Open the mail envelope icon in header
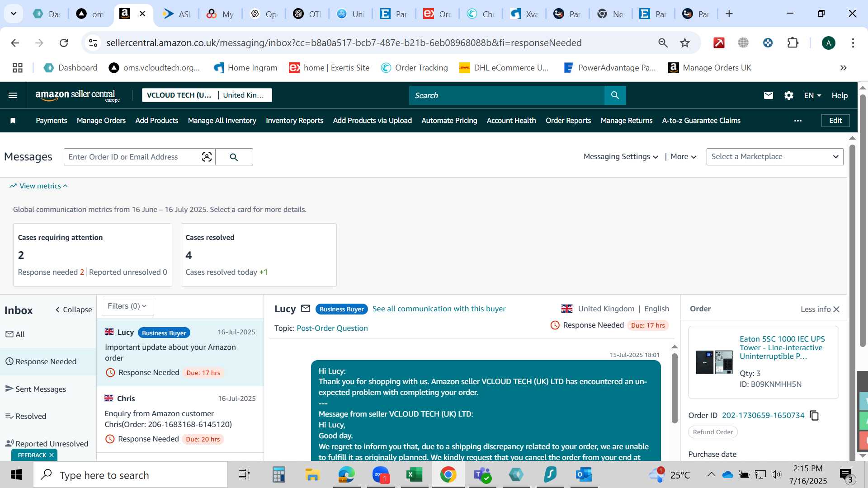Image resolution: width=868 pixels, height=488 pixels. click(768, 95)
